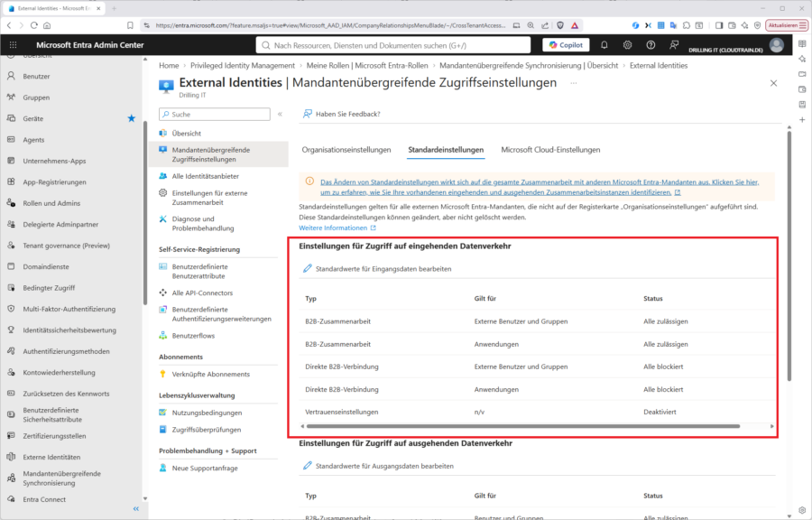Click the warning banner link about Standardeinstellungen

click(x=540, y=187)
